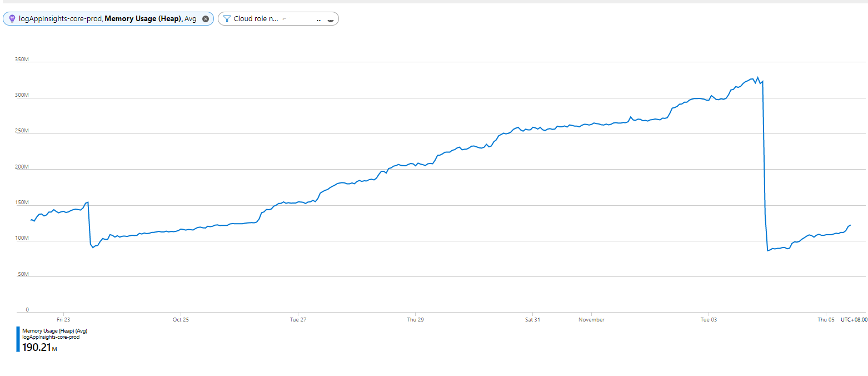Viewport: 868px width, 376px height.
Task: Click the filter funnel icon
Action: click(226, 18)
